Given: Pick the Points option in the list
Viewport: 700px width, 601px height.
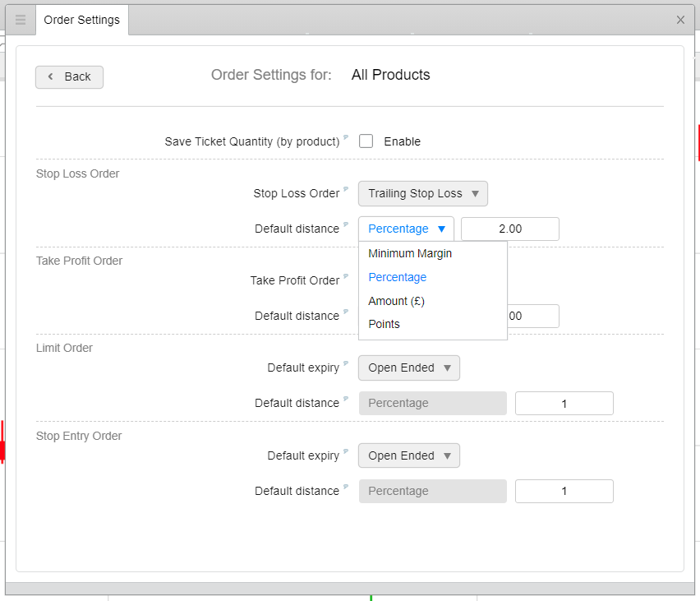Looking at the screenshot, I should click(x=384, y=324).
